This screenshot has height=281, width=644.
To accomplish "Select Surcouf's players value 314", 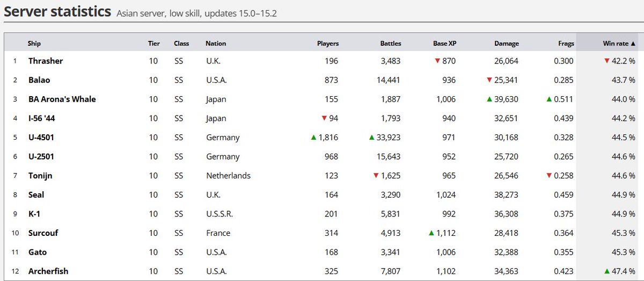I will tap(332, 233).
